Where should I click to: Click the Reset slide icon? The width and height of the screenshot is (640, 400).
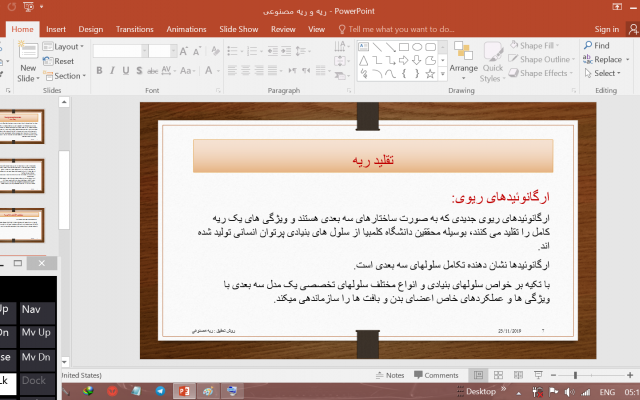coord(60,61)
